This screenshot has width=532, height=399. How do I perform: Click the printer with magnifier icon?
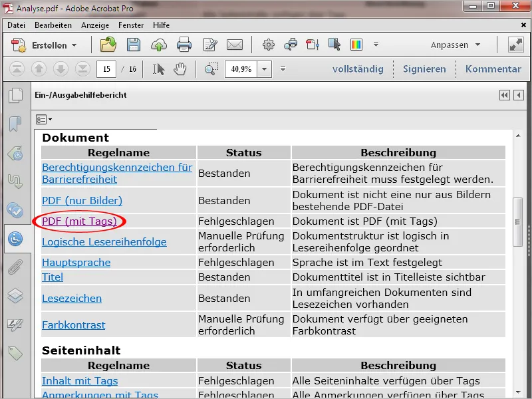(291, 45)
